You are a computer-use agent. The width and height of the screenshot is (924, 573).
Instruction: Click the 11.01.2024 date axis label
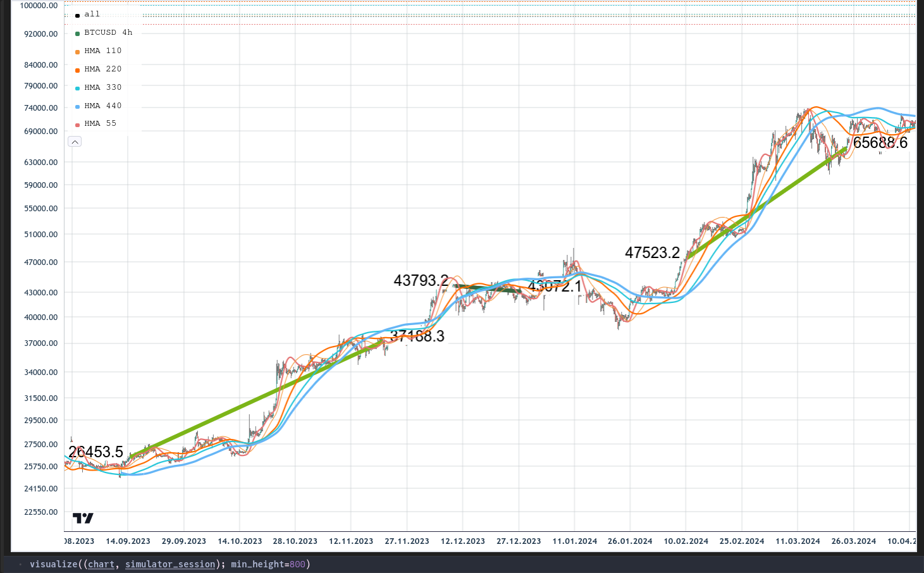[575, 541]
